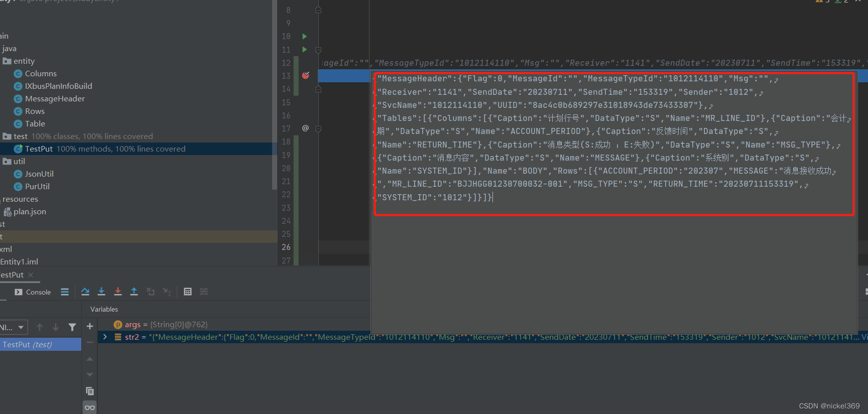Click the blue Step Into icon

click(x=101, y=292)
